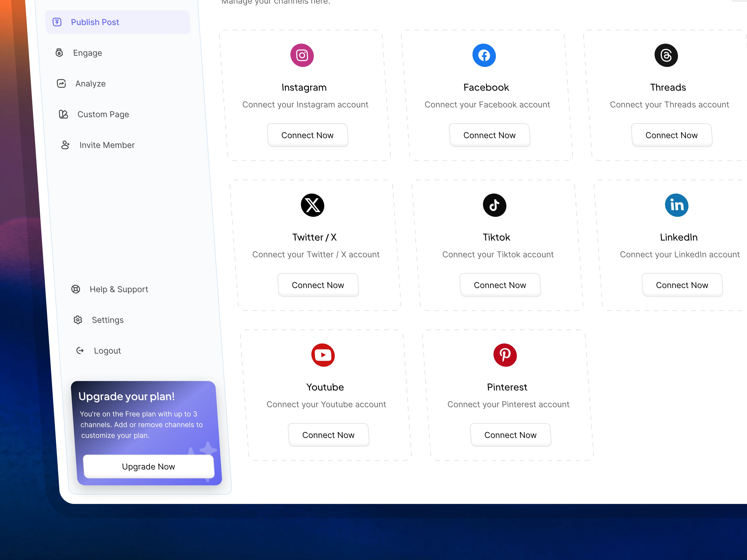Select Custom Page in sidebar
Screen dimensions: 747x560
[x=103, y=114]
